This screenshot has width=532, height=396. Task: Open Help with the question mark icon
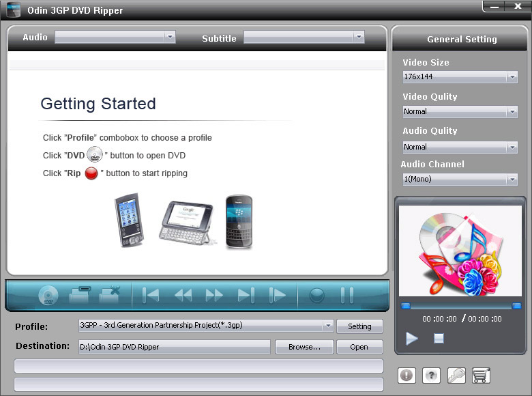431,376
